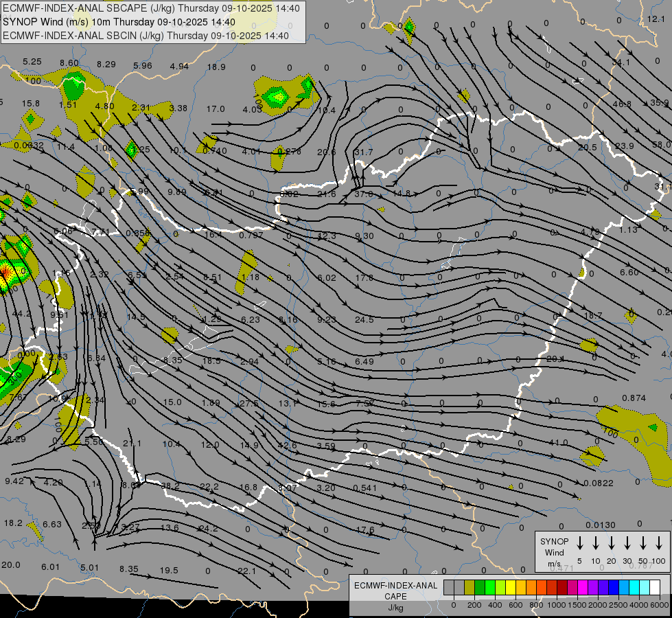
Task: Click the SYNOP label in wind legend
Action: [554, 541]
